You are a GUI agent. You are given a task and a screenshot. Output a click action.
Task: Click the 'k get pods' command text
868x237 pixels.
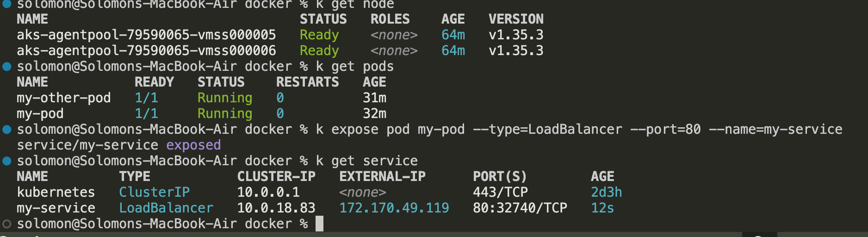coord(355,67)
